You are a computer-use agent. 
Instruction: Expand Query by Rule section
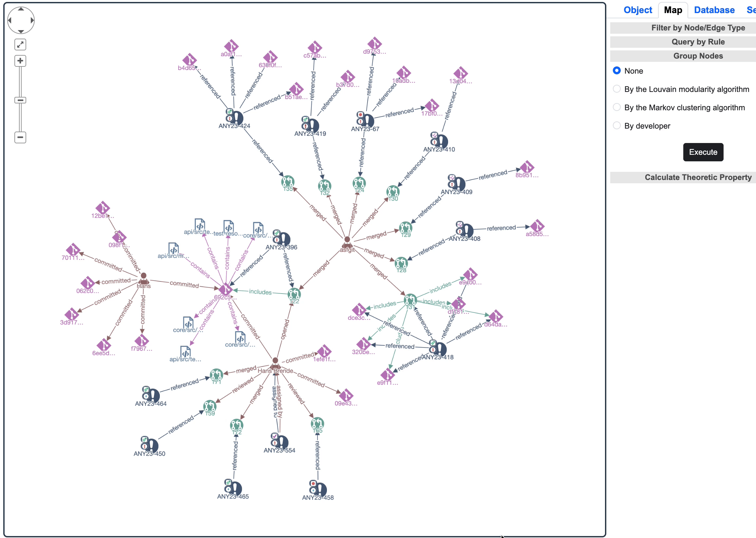tap(688, 41)
